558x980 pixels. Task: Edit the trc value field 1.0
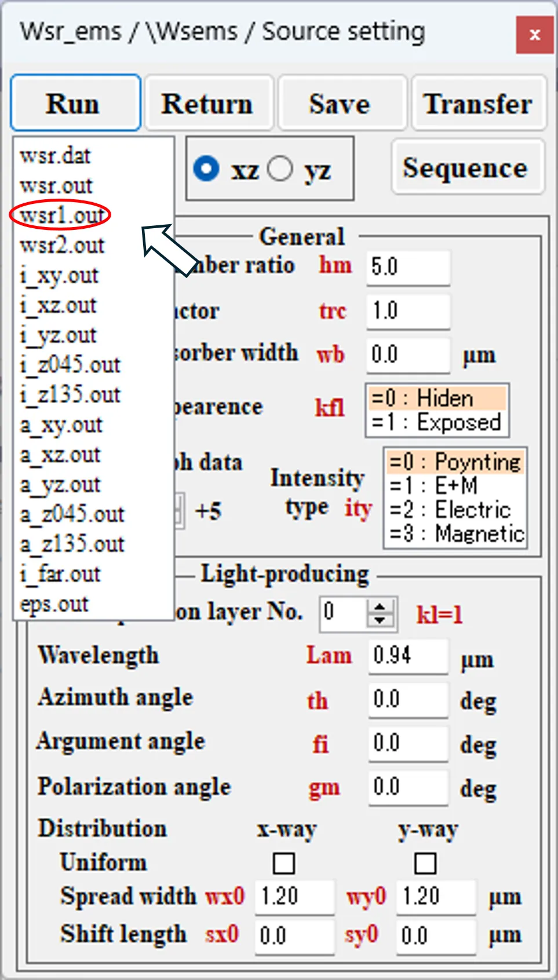[408, 311]
